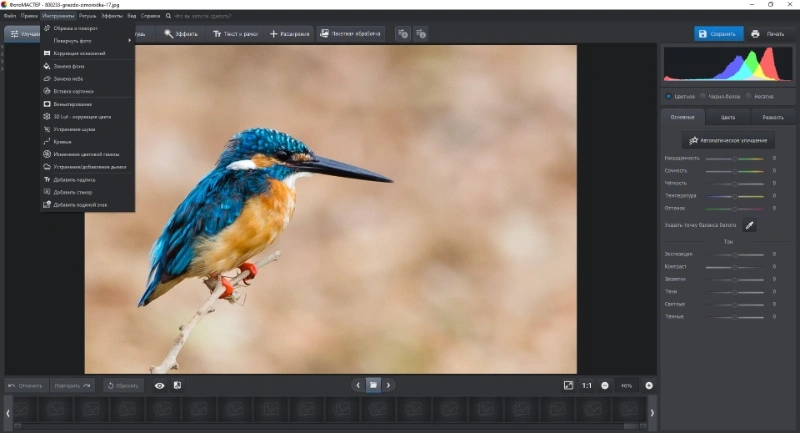
Task: Click the search field in the menu bar
Action: point(202,16)
